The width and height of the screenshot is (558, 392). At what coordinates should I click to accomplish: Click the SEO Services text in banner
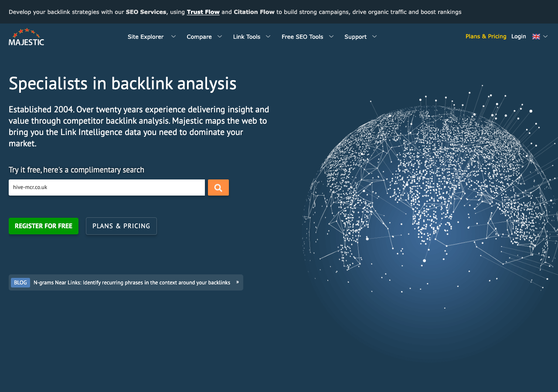[146, 12]
